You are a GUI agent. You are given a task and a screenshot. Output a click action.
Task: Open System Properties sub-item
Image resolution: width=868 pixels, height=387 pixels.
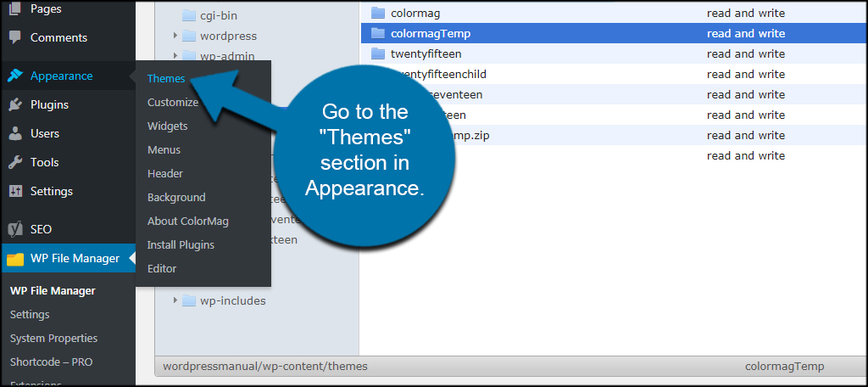53,339
